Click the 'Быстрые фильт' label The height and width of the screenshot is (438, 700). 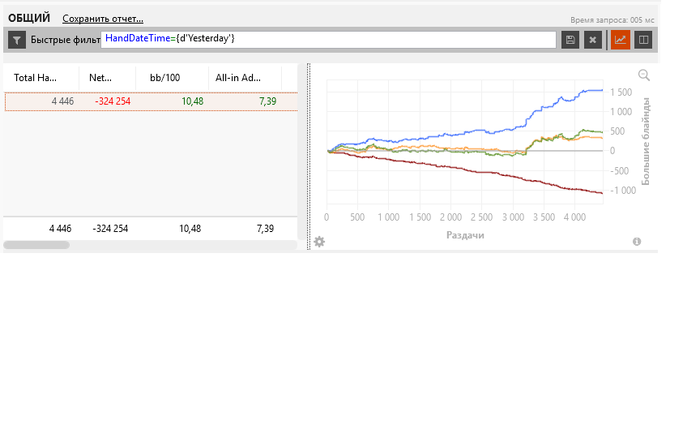[x=65, y=40]
